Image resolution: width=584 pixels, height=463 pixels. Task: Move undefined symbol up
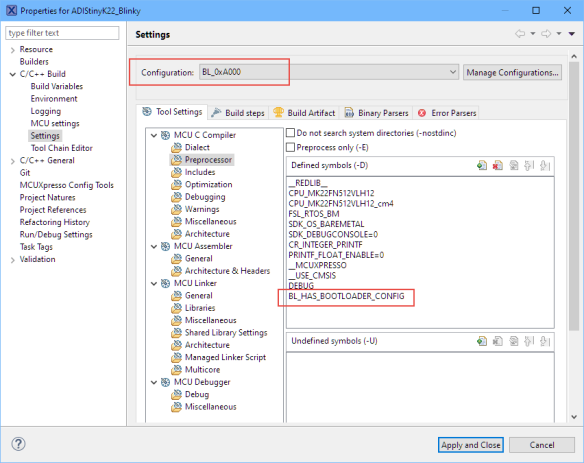coord(529,341)
